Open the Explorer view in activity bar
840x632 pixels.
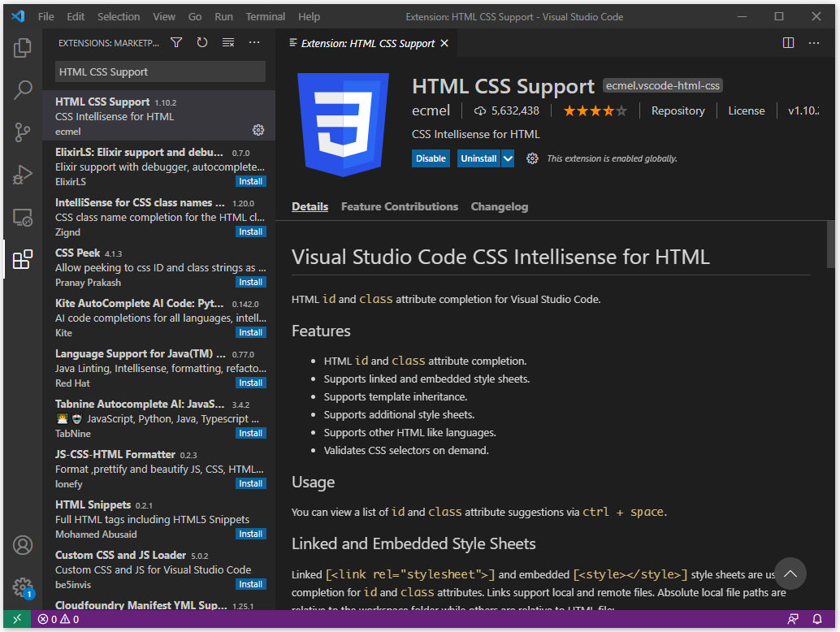[x=23, y=48]
